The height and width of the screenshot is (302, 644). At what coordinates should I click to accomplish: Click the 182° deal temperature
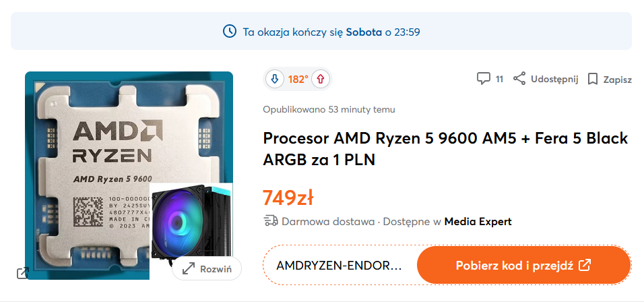pyautogui.click(x=298, y=79)
